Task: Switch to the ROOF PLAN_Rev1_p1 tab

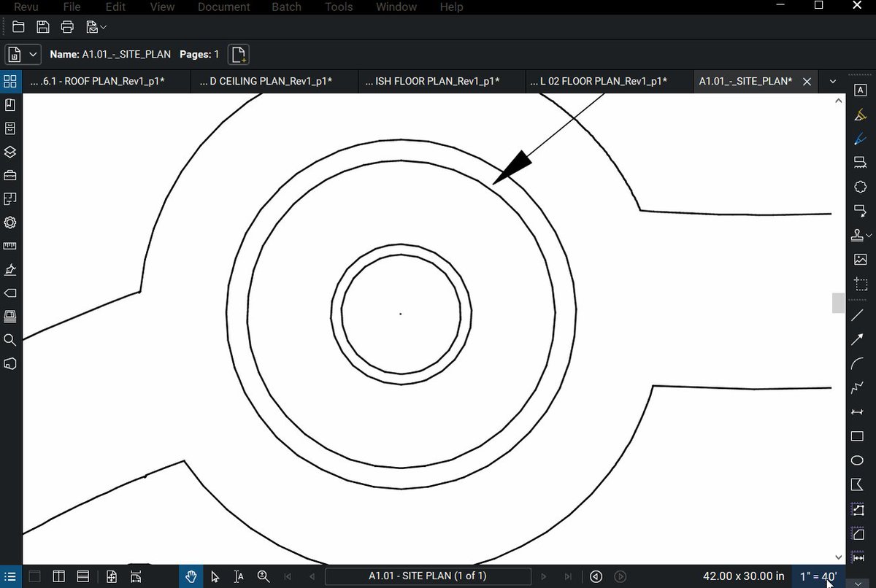Action: (x=105, y=82)
